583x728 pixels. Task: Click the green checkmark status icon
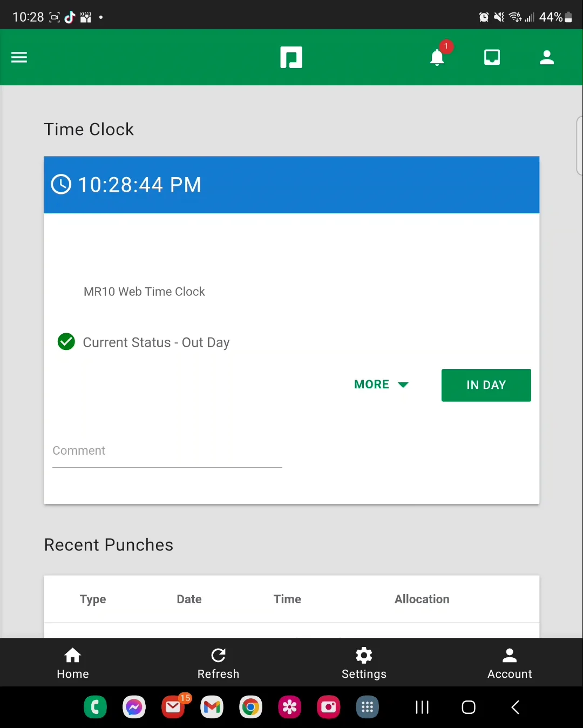click(x=66, y=342)
